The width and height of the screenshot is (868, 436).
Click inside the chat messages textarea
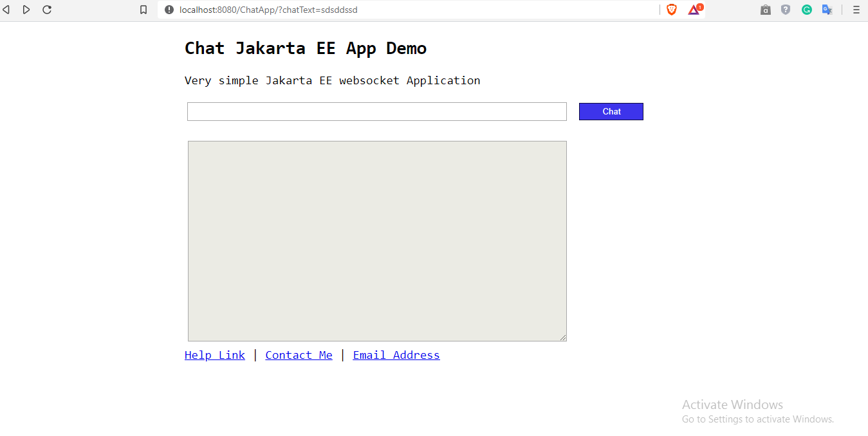click(x=377, y=241)
